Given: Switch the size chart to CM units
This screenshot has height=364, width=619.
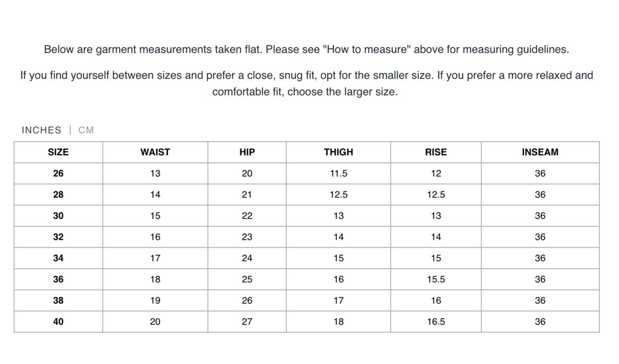Looking at the screenshot, I should pos(86,130).
